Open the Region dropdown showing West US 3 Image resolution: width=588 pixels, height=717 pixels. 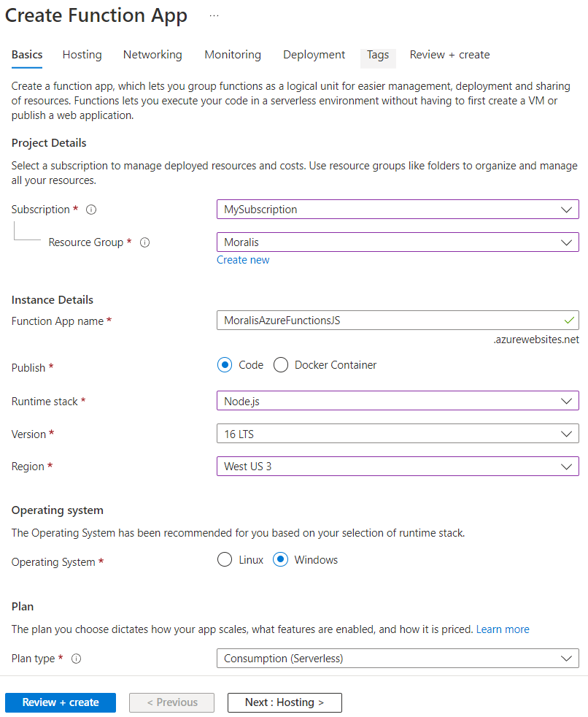[x=398, y=467]
